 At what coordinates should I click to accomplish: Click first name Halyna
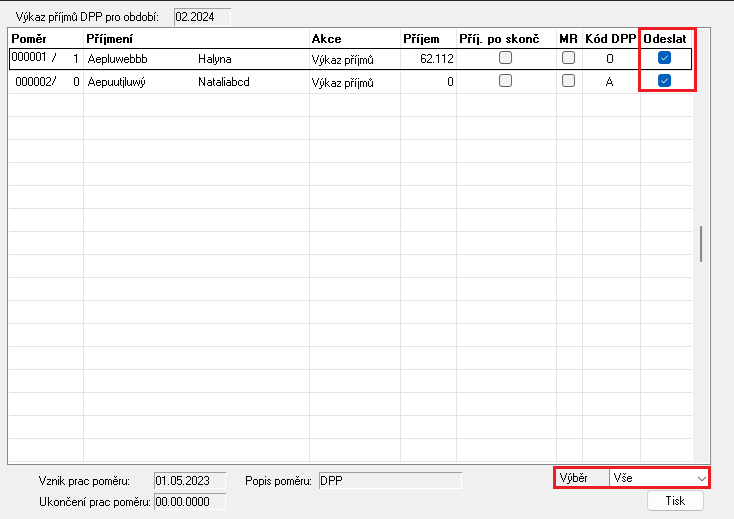pyautogui.click(x=215, y=59)
